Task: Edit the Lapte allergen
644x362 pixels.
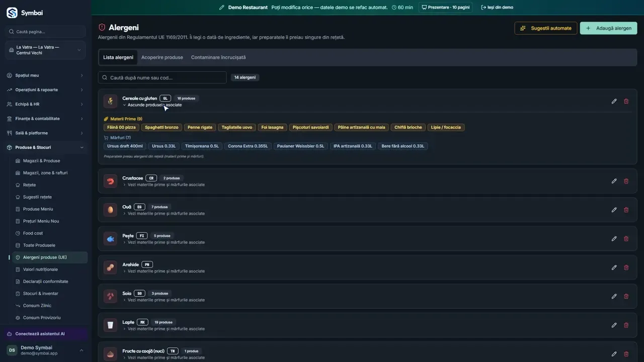Action: coord(614,325)
